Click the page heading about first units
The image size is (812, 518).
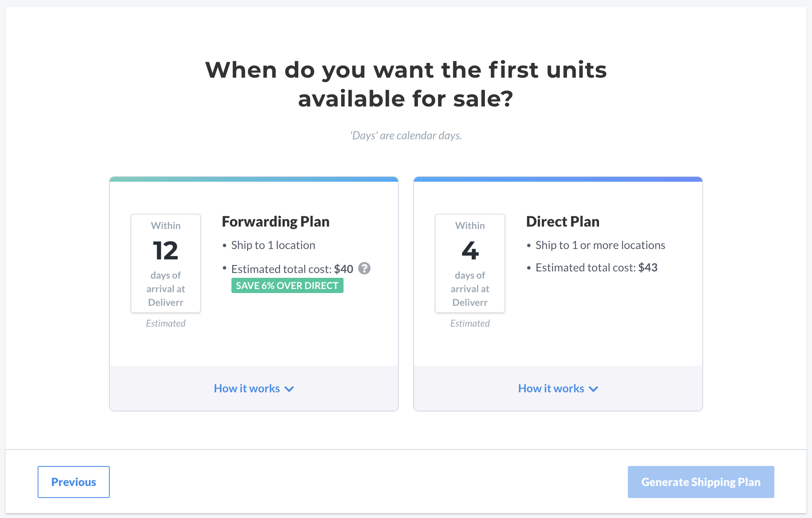click(406, 84)
